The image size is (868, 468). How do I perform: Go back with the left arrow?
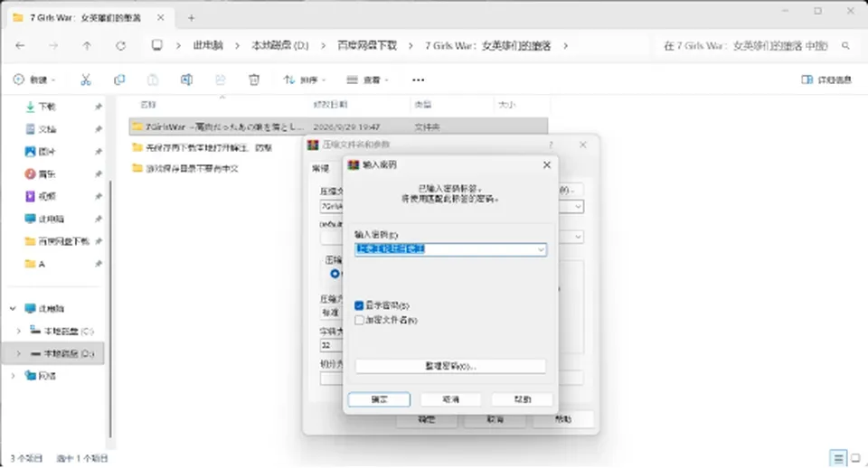[x=21, y=46]
